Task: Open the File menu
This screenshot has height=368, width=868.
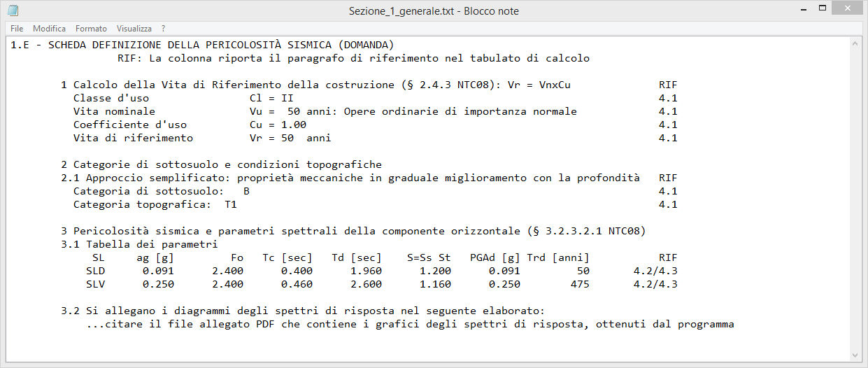Action: 17,29
